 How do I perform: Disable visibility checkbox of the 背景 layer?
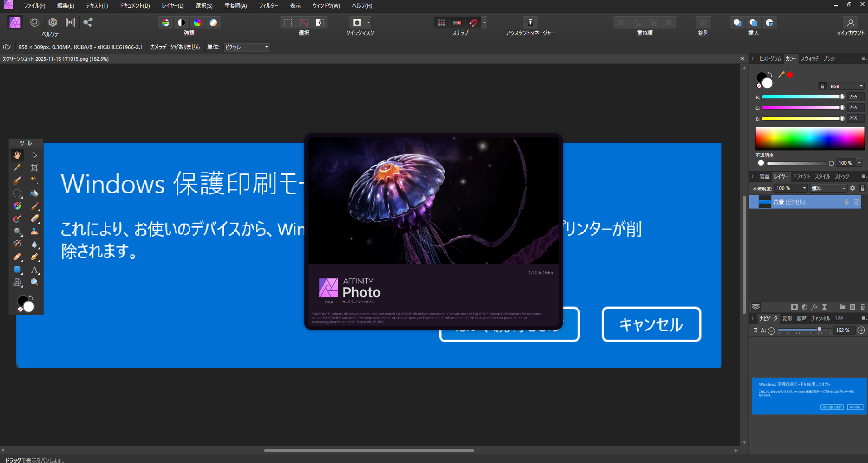pyautogui.click(x=857, y=202)
